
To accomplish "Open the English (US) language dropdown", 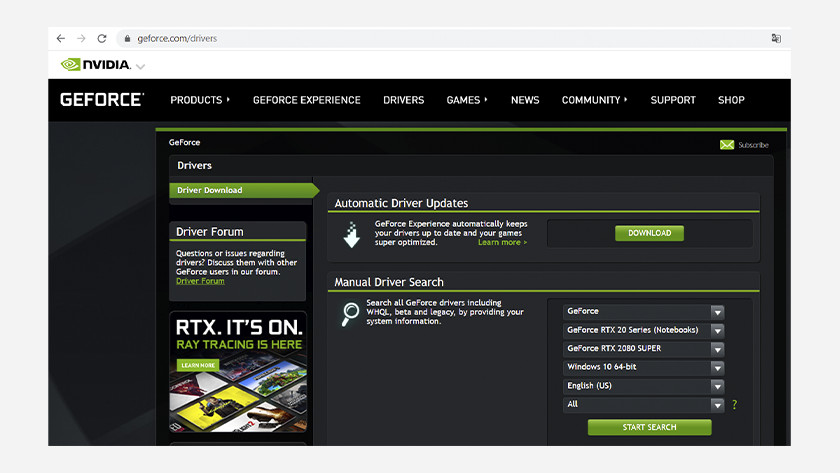I will click(x=643, y=386).
